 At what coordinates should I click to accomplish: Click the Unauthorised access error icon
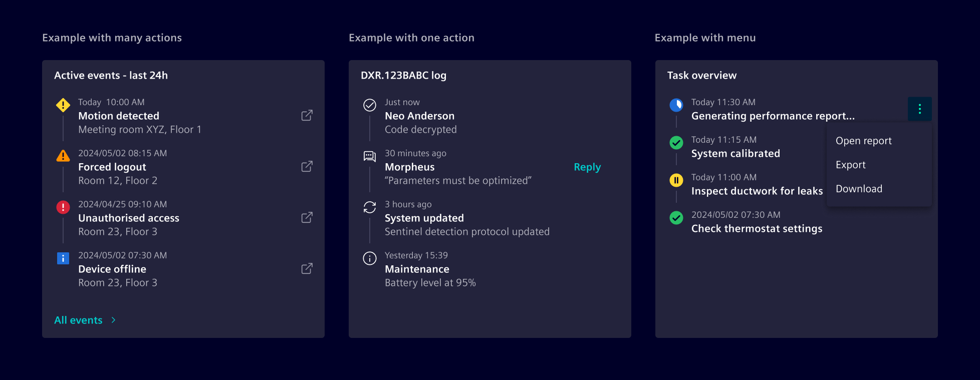(63, 207)
